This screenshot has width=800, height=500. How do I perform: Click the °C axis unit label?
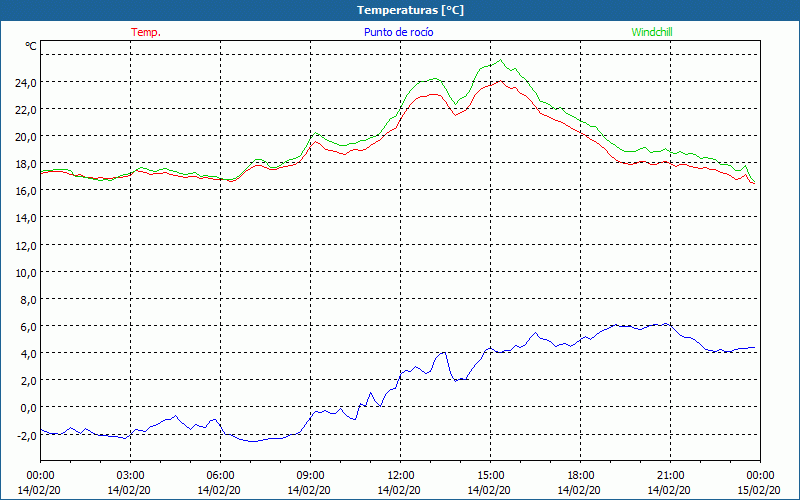point(31,46)
